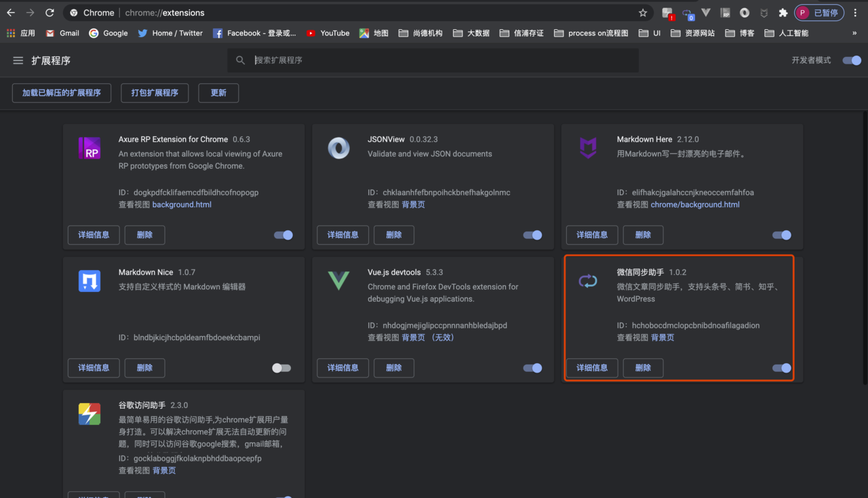Click the 加载已解压的扩展程序 button

[62, 93]
